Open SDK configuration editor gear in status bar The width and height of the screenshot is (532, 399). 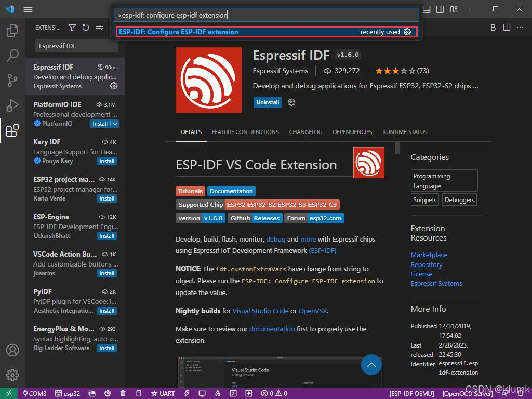pos(108,394)
